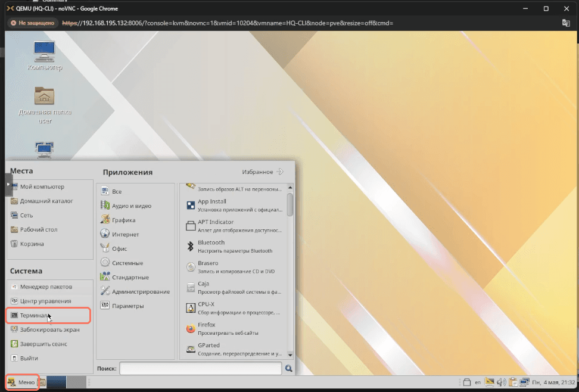
Task: Switch to the gray workspace in switcher
Action: (x=76, y=382)
